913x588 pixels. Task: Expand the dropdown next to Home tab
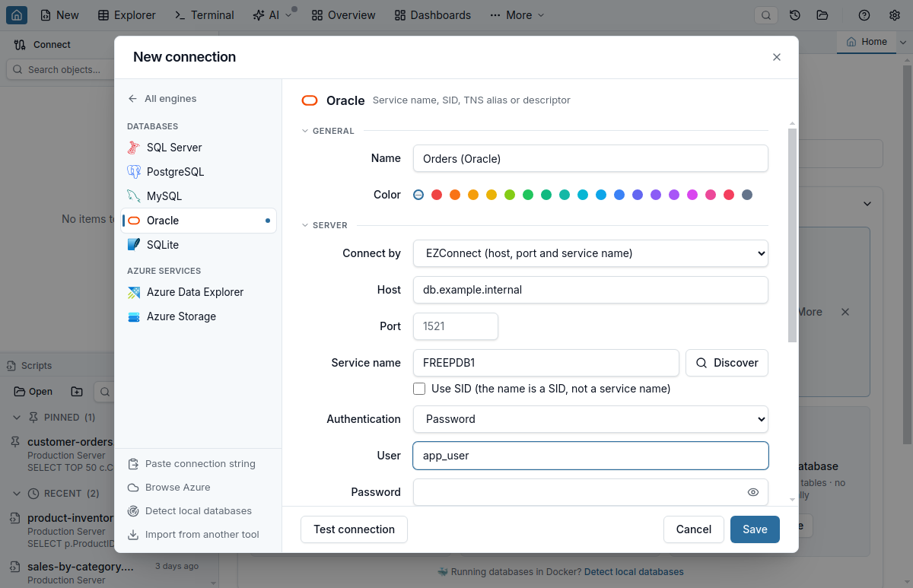903,43
